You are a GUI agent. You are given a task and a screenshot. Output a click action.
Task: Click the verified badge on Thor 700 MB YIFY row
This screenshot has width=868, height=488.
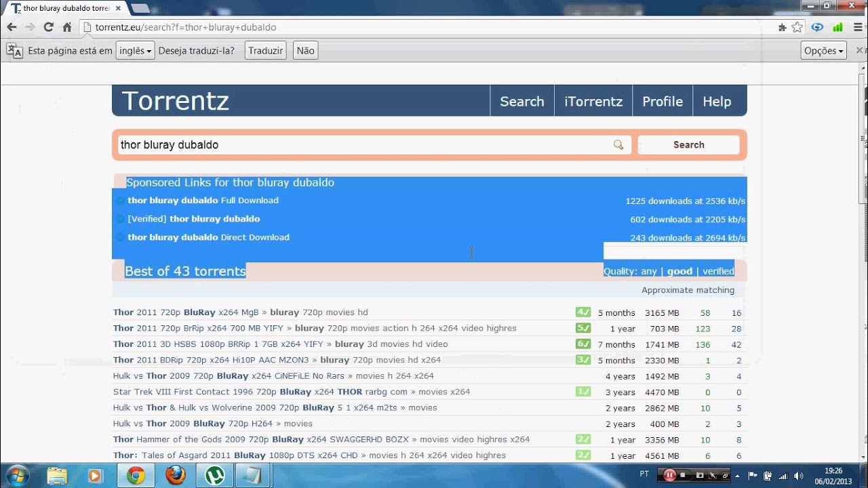[x=583, y=328]
